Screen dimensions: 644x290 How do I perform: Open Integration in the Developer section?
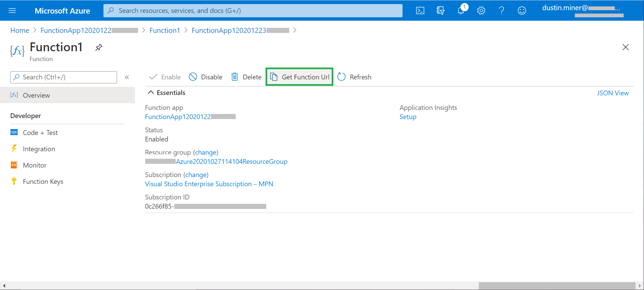coord(39,149)
